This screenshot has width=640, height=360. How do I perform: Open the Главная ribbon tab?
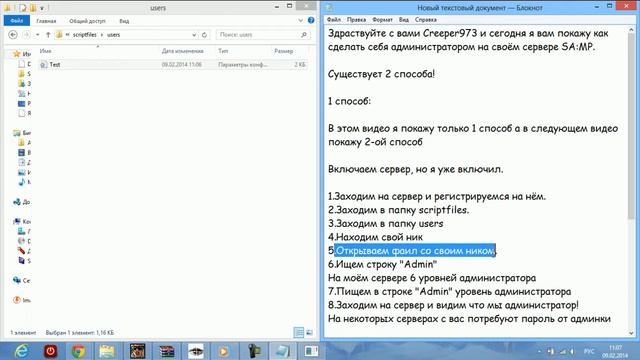(46, 21)
